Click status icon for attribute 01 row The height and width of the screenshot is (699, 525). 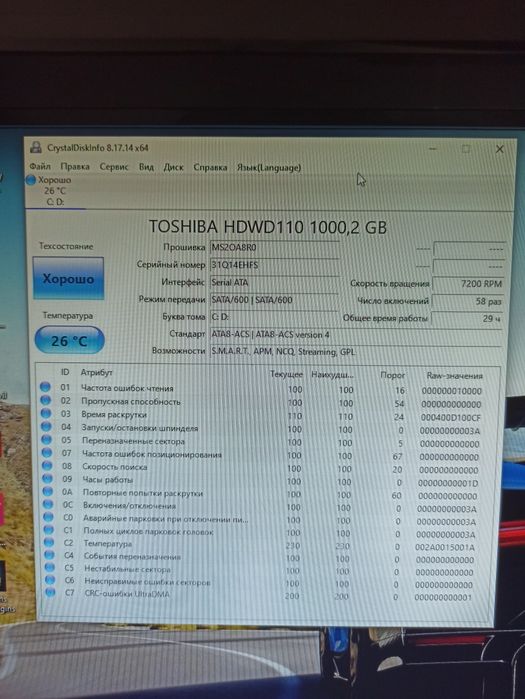click(45, 387)
